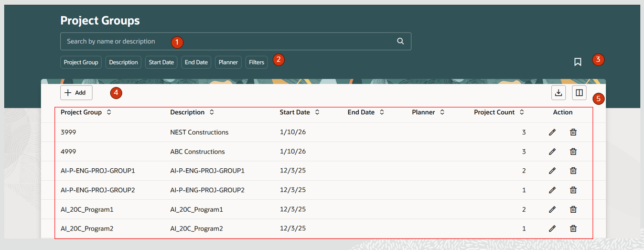Open the columns layout icon
This screenshot has height=250, width=644.
pyautogui.click(x=579, y=93)
